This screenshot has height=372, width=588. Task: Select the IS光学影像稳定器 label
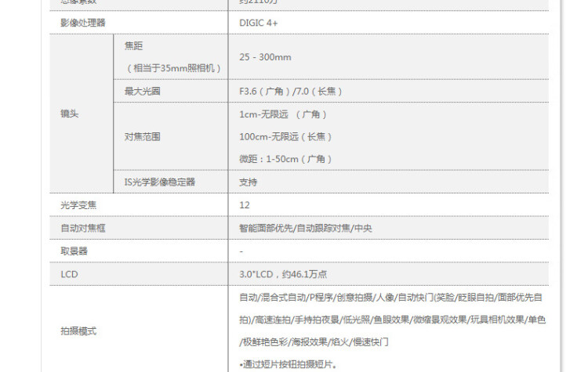tap(160, 182)
